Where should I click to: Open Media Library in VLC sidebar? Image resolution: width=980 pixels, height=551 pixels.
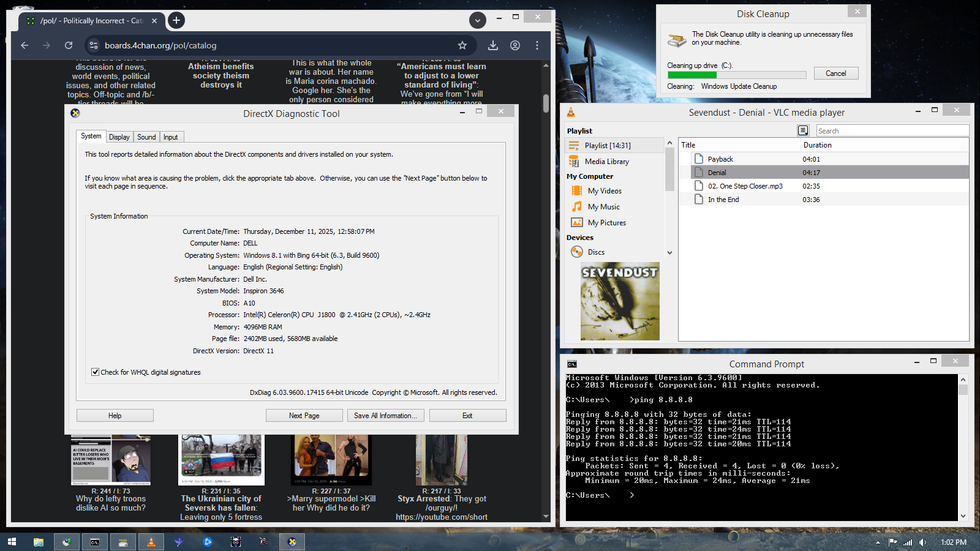click(606, 162)
